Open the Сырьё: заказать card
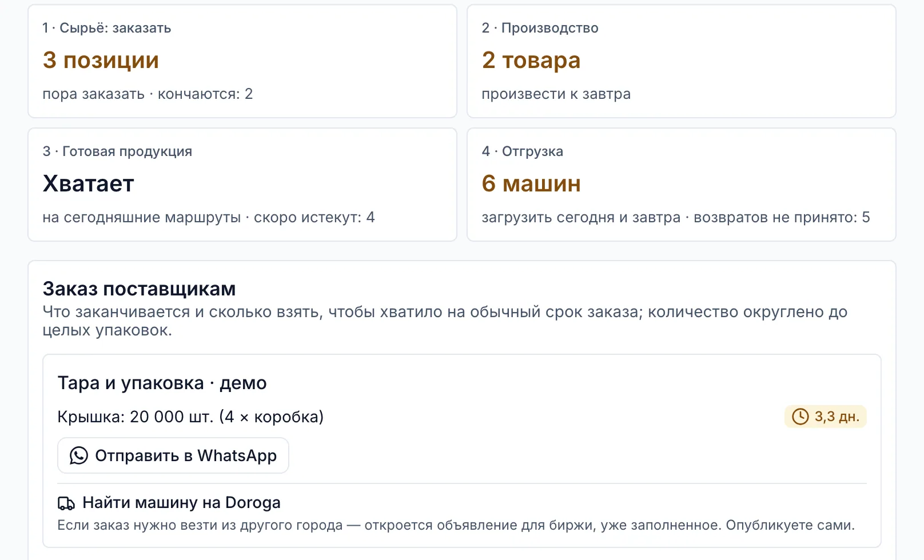 [242, 61]
